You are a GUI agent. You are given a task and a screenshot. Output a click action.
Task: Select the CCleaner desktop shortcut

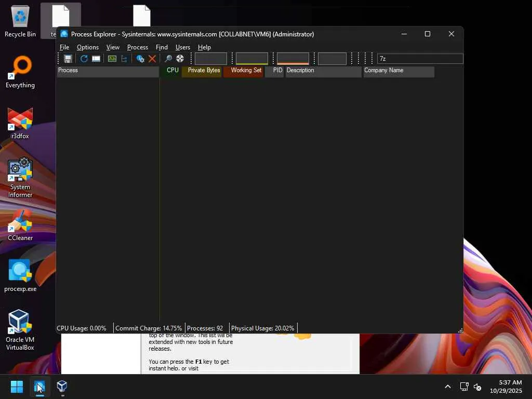[20, 225]
